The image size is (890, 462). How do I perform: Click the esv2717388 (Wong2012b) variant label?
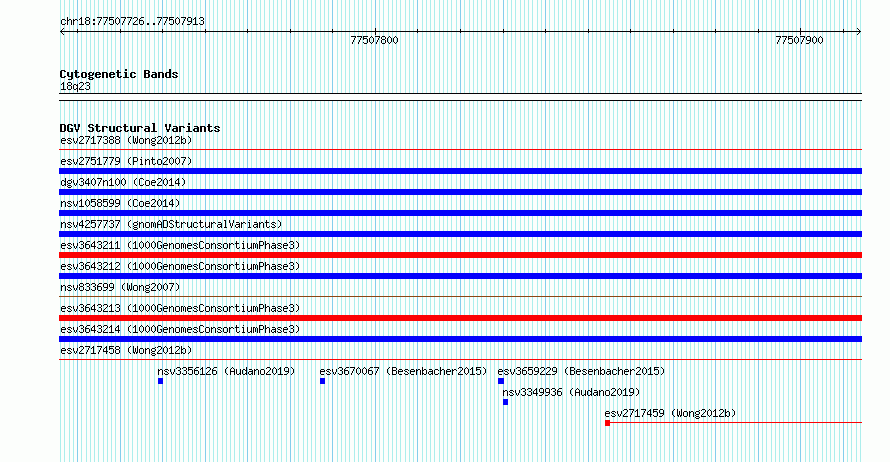point(126,140)
